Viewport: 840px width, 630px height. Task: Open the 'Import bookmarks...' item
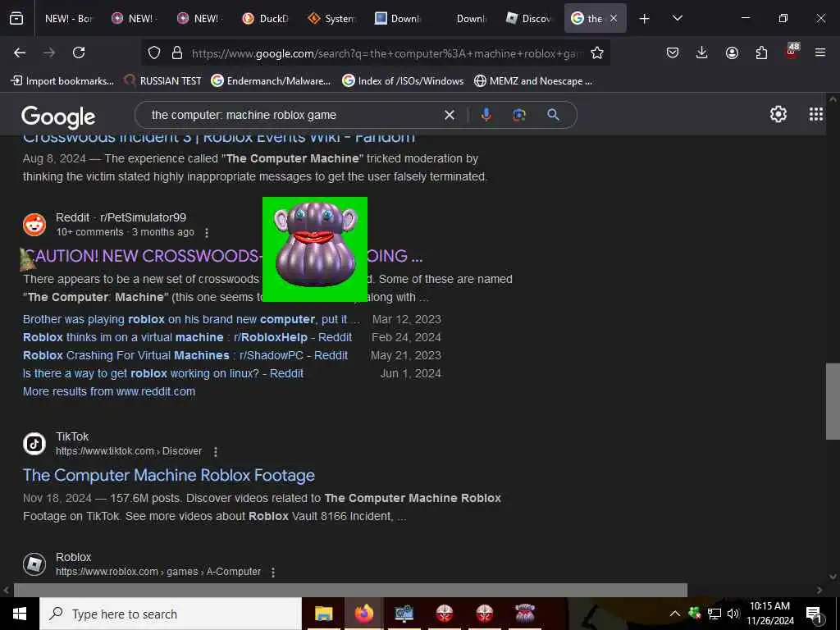(x=62, y=81)
